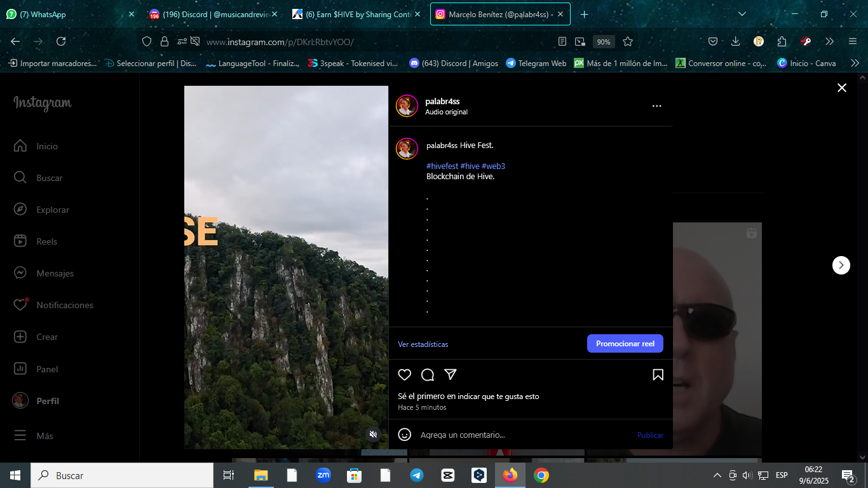Open the #hive hashtag
The height and width of the screenshot is (488, 868).
click(x=470, y=166)
